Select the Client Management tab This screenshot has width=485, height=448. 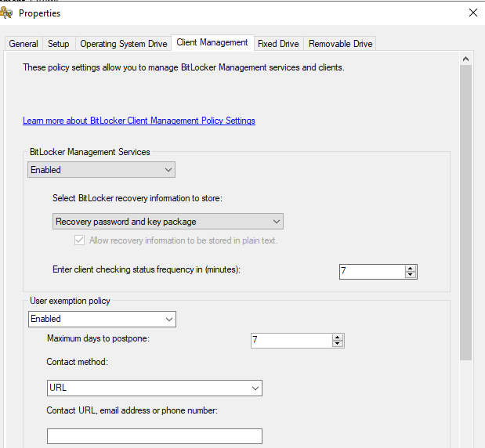point(212,42)
